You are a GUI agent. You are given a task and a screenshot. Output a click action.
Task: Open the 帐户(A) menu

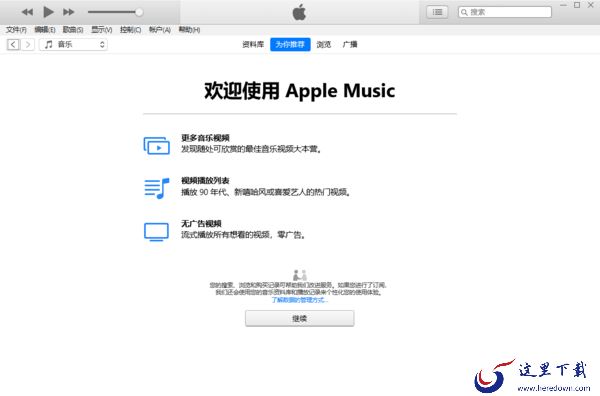click(160, 30)
